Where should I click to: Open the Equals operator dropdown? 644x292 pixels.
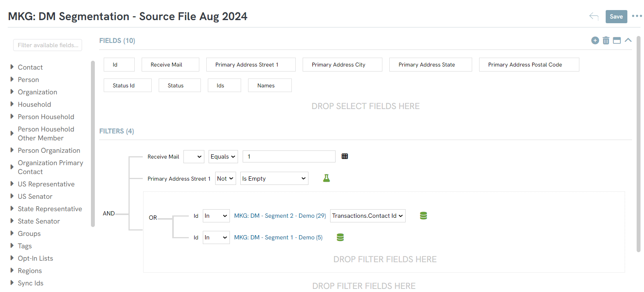tap(223, 157)
